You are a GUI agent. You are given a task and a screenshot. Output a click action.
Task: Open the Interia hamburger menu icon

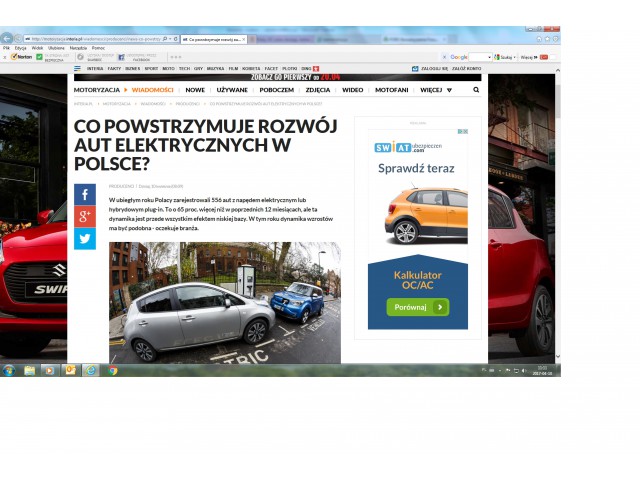tap(77, 69)
